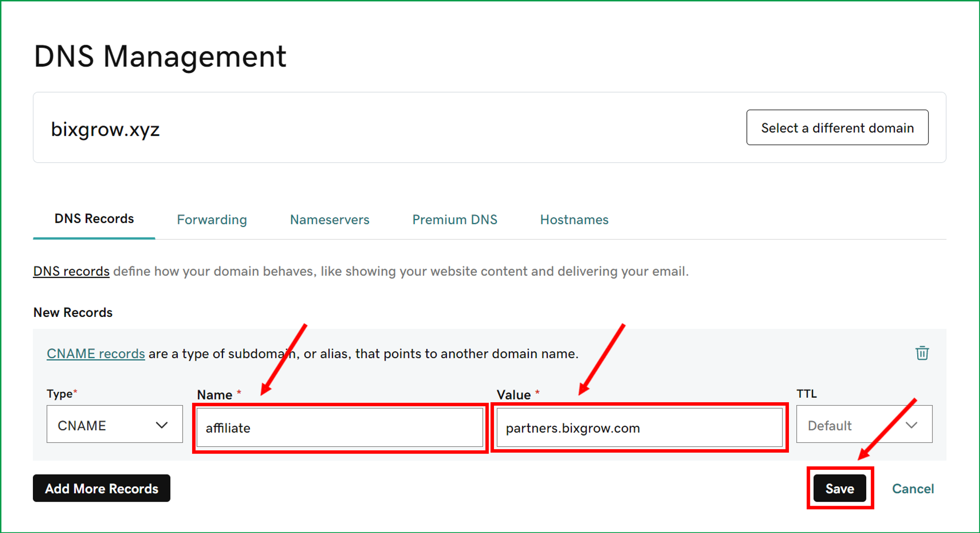Delete the new CNAME record via trash icon
This screenshot has width=980, height=533.
tap(922, 353)
